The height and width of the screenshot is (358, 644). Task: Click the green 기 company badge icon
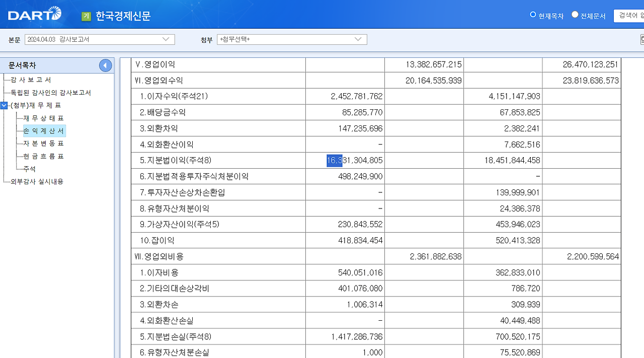(86, 16)
